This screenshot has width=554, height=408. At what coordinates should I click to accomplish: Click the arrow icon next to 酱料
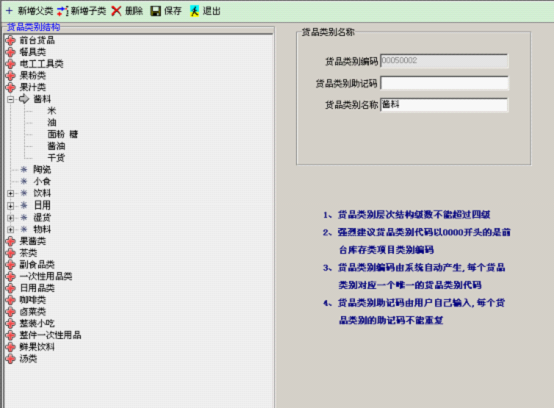point(24,99)
